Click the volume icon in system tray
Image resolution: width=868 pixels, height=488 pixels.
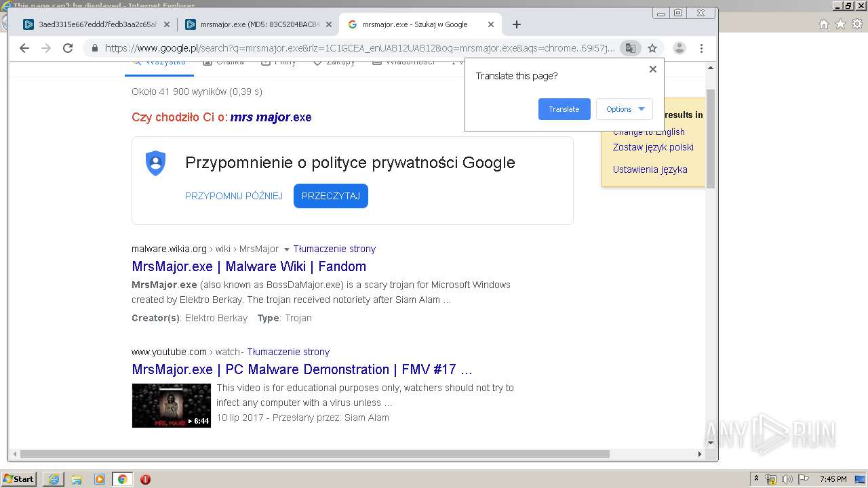pyautogui.click(x=787, y=479)
